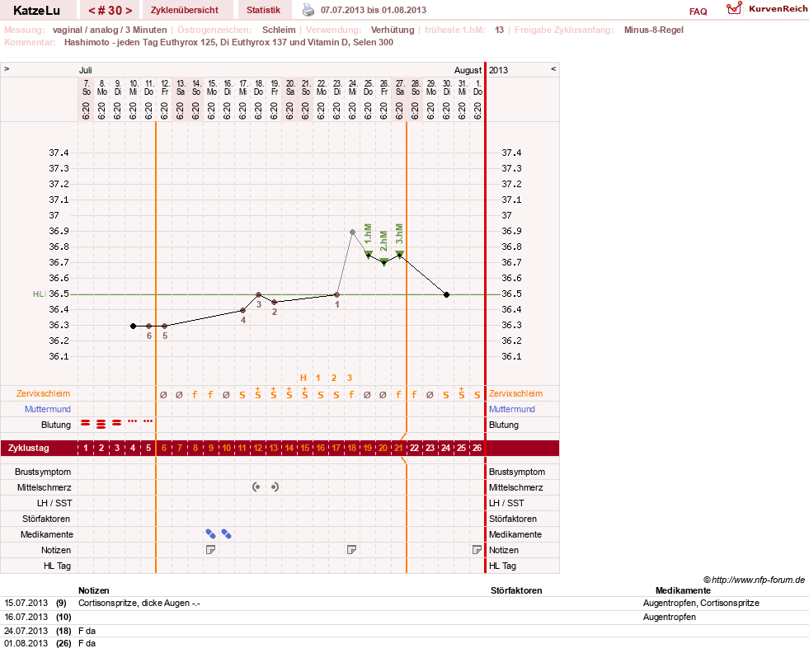
Task: Click spotting dots on cycle day 4
Action: 133,421
